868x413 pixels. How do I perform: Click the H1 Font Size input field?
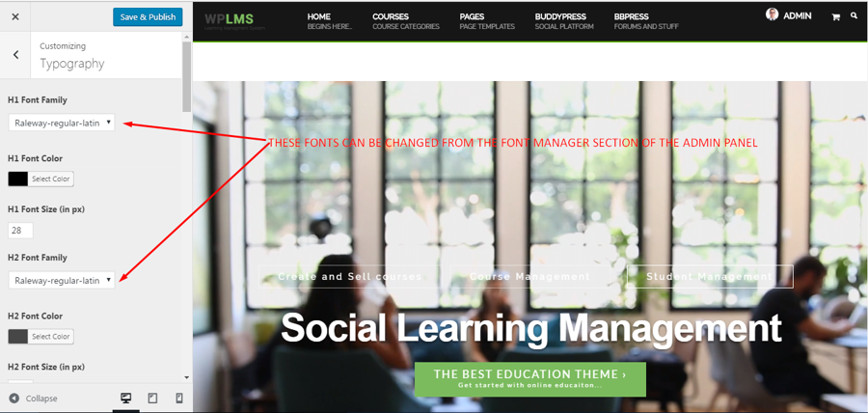click(x=20, y=231)
